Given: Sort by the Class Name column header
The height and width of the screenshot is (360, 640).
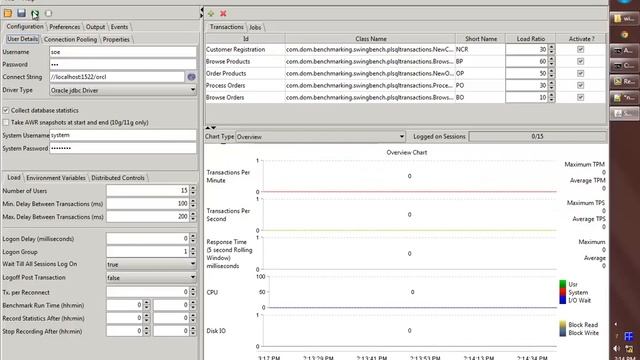Looking at the screenshot, I should tap(370, 39).
